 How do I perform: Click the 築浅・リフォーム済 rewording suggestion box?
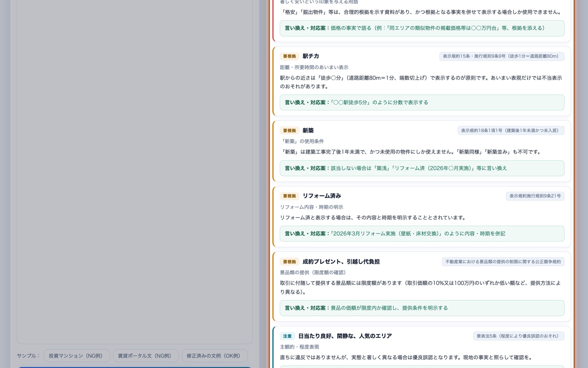click(422, 168)
